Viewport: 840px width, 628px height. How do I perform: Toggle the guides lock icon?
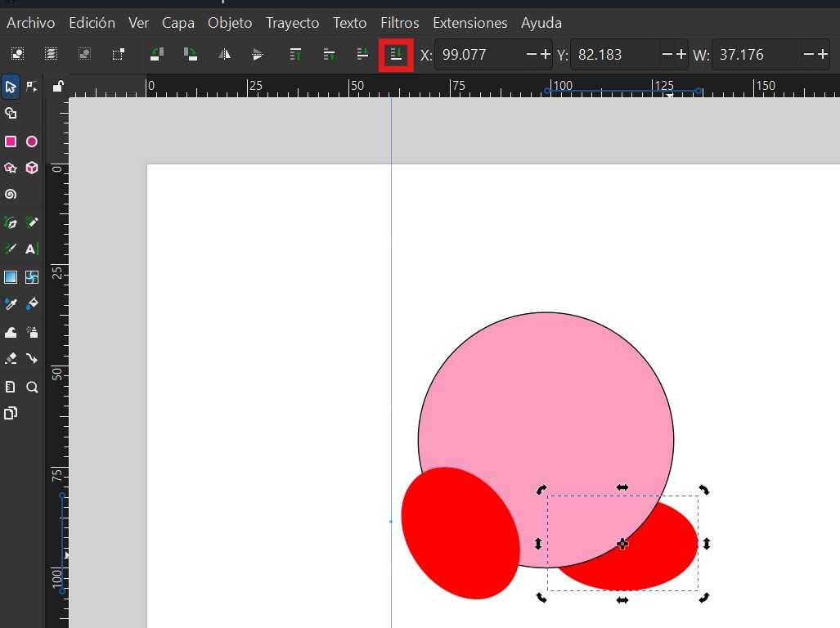(58, 86)
